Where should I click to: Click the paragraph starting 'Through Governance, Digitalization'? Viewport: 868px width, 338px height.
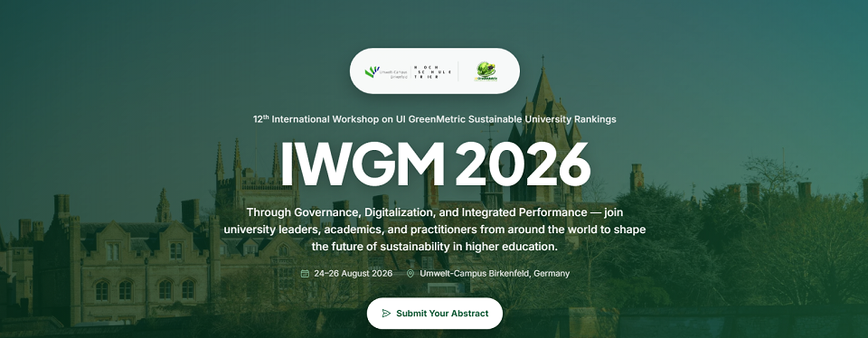pyautogui.click(x=435, y=230)
